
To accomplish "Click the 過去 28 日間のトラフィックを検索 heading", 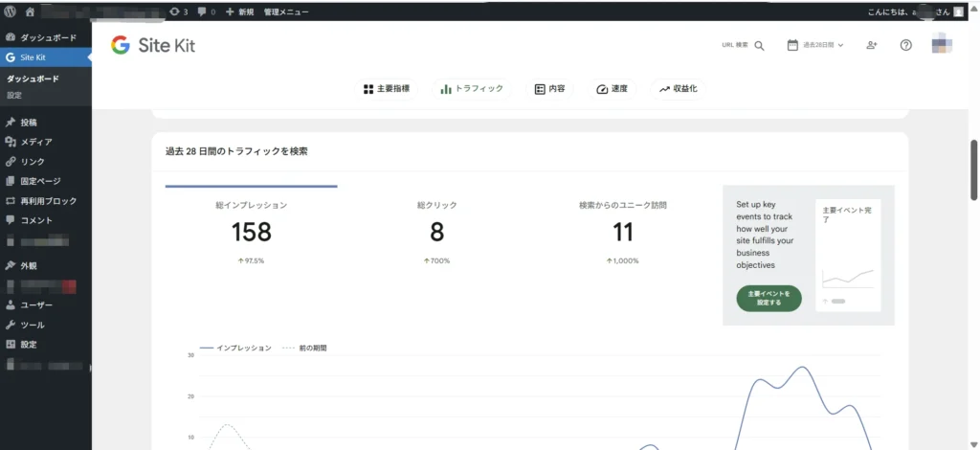I will click(x=236, y=151).
